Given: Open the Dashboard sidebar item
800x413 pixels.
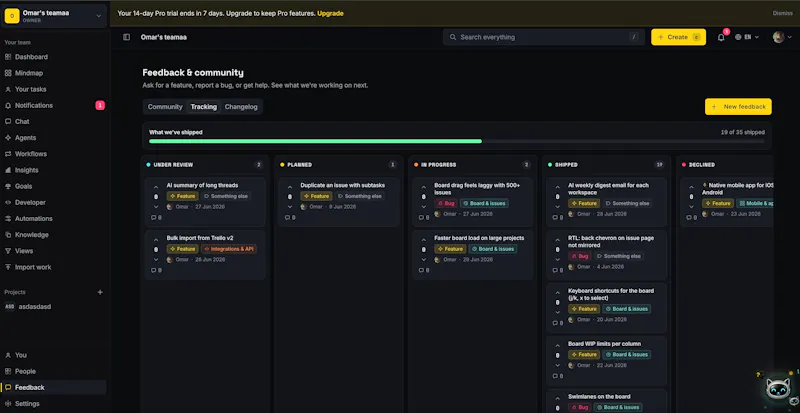Looking at the screenshot, I should [x=54, y=57].
